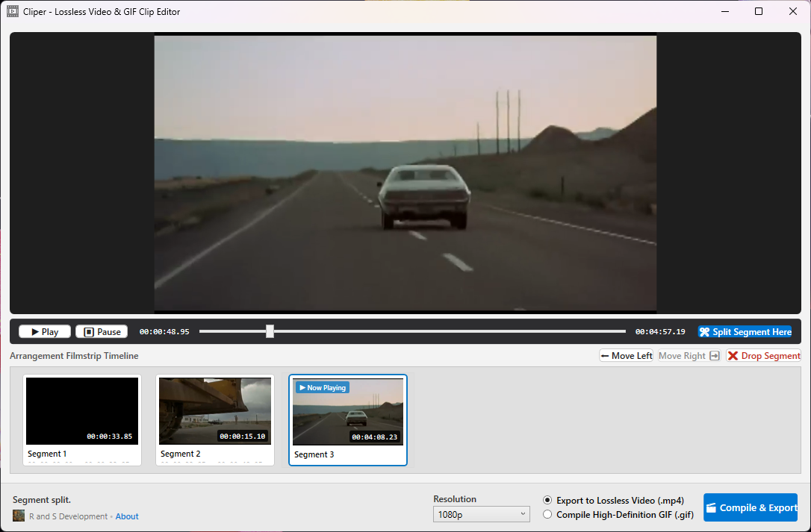
Task: Select the Segment 3 thumbnail
Action: click(x=348, y=412)
